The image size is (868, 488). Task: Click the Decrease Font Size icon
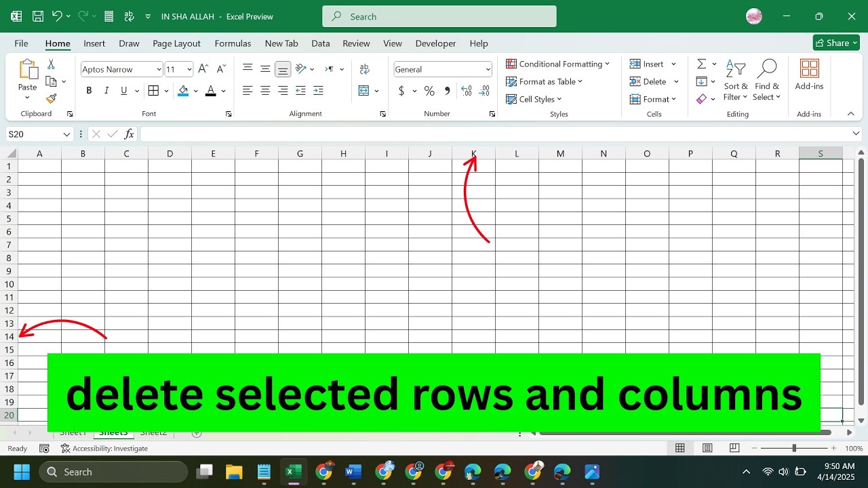[220, 69]
